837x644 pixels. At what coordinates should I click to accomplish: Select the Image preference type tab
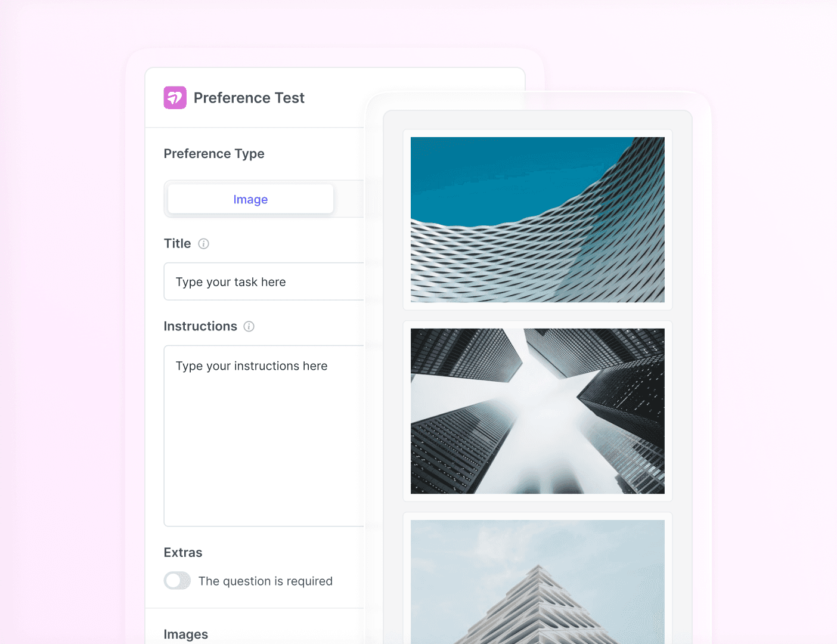point(250,199)
